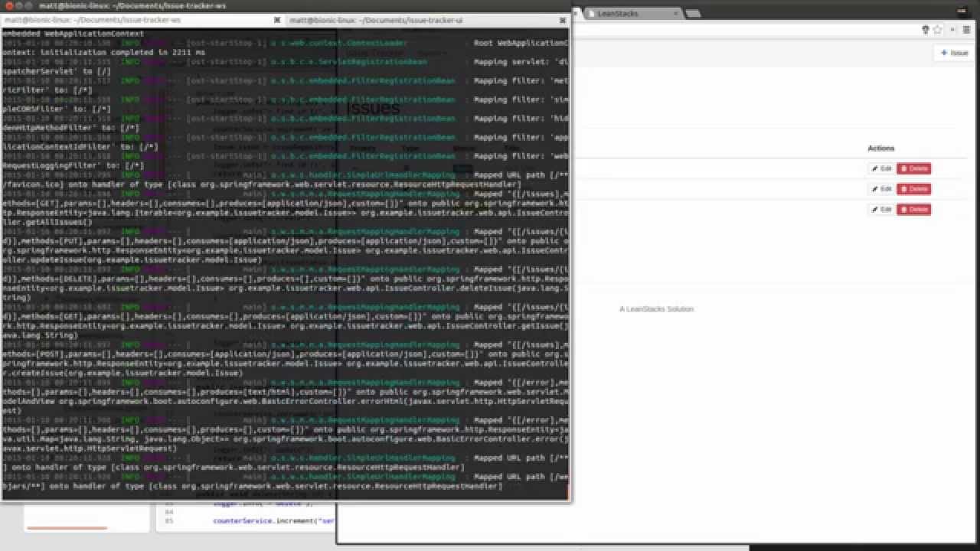This screenshot has width=980, height=551.
Task: Click Edit in the third issue row
Action: click(x=881, y=209)
